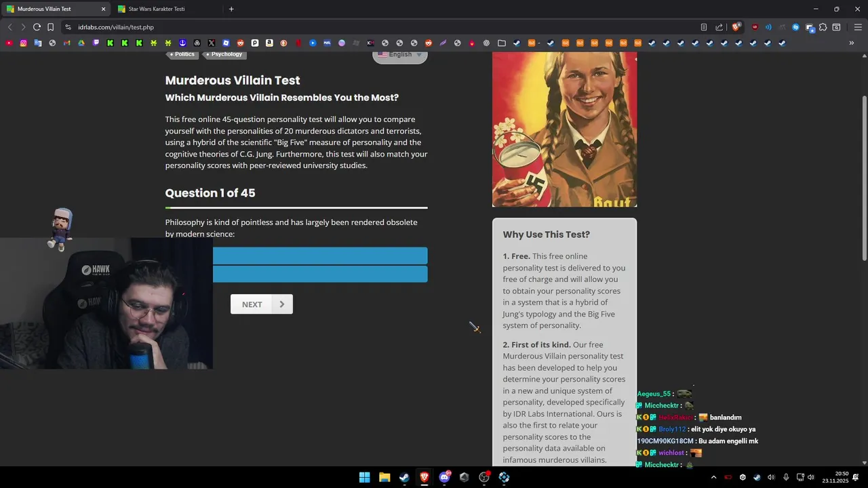Click the browser reload button
This screenshot has width=868, height=488.
pyautogui.click(x=37, y=27)
